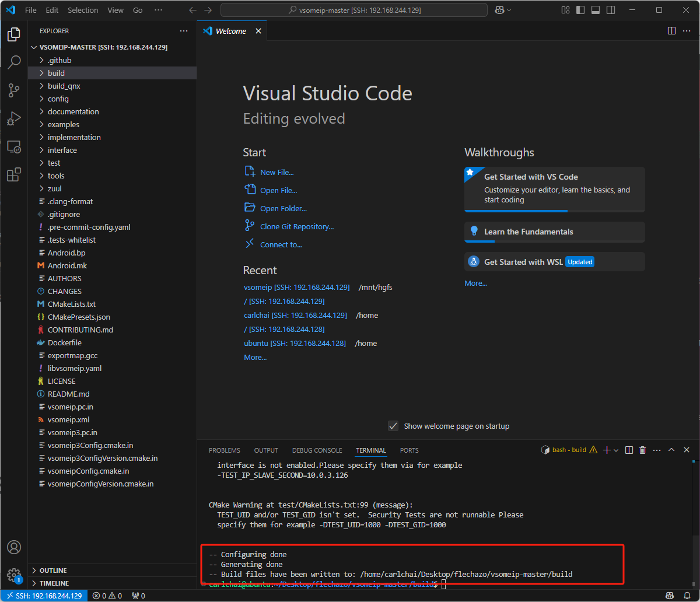
Task: Collapse VSOMEIP-MASTER root folder
Action: click(112, 47)
